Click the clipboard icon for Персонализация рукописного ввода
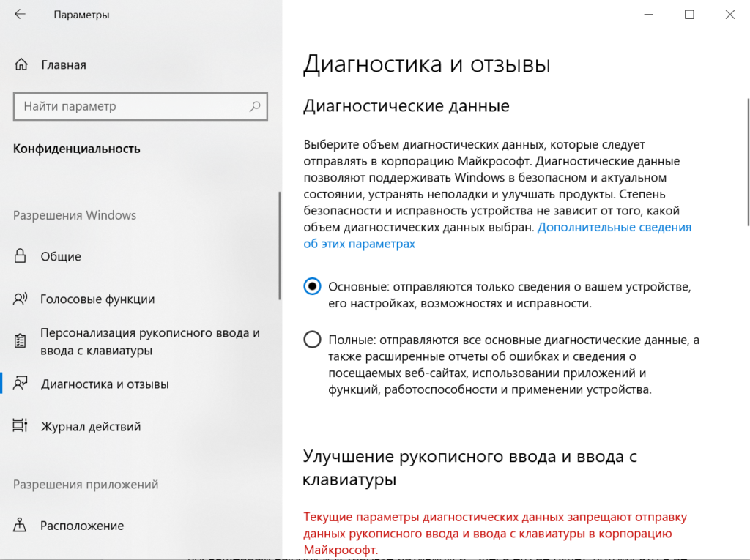 [20, 341]
